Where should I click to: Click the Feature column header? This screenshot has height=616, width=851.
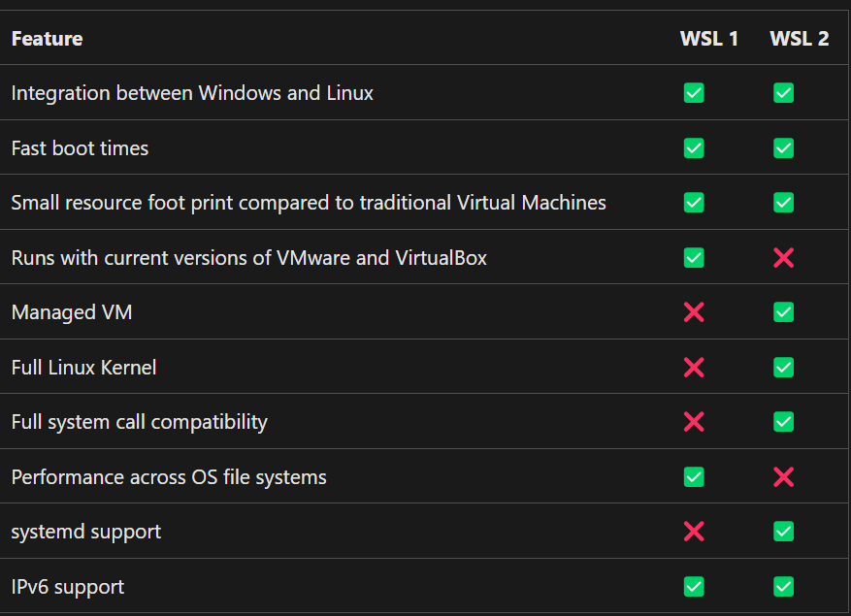click(48, 39)
